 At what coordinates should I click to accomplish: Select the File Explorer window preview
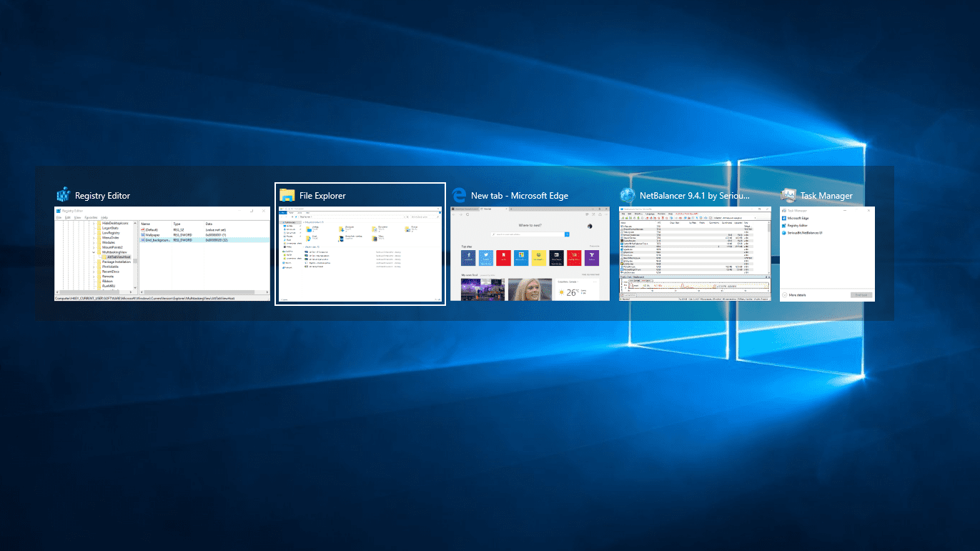point(360,254)
